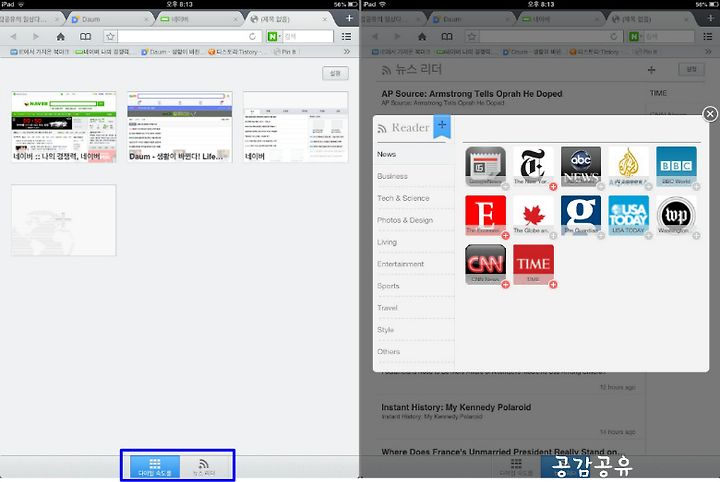Open Naver speed dial thumbnail with green header
Image resolution: width=720 pixels, height=482 pixels.
[64, 127]
